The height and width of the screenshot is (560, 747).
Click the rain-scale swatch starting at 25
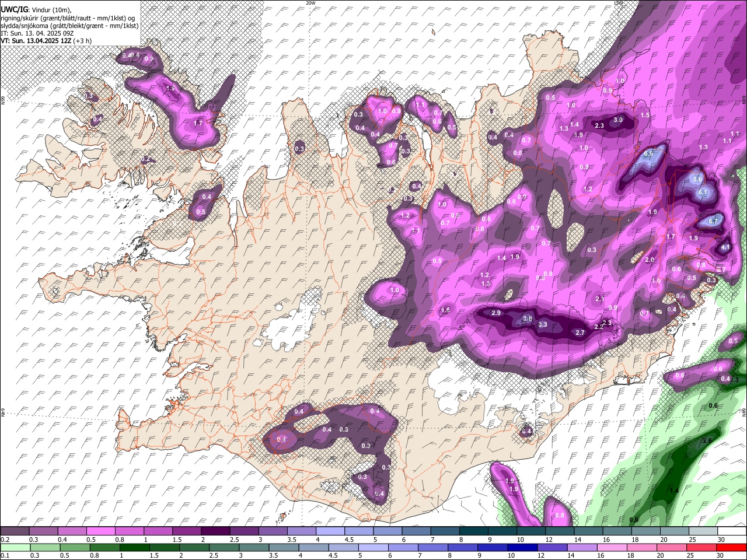click(x=701, y=547)
